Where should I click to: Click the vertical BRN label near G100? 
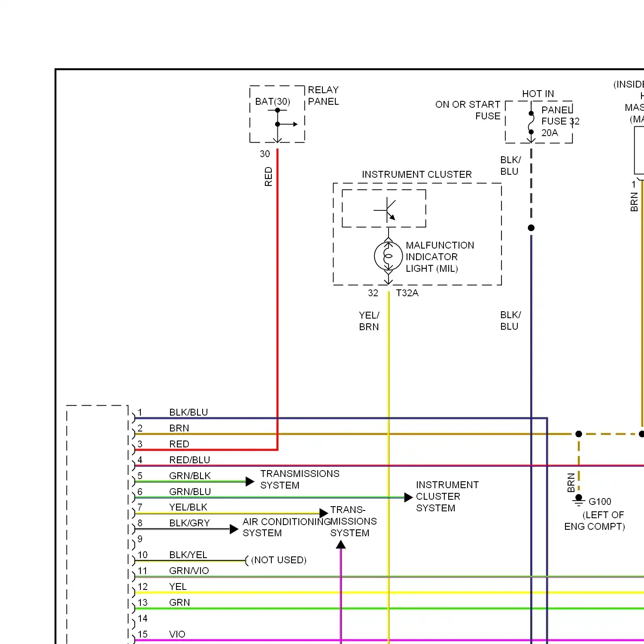tap(571, 483)
